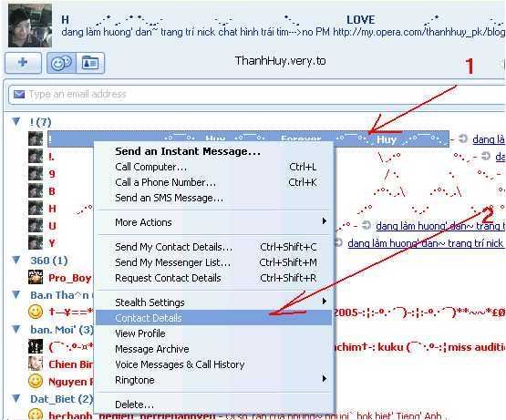
Task: Click smiley icon of 'bechanh' contact
Action: point(36,415)
